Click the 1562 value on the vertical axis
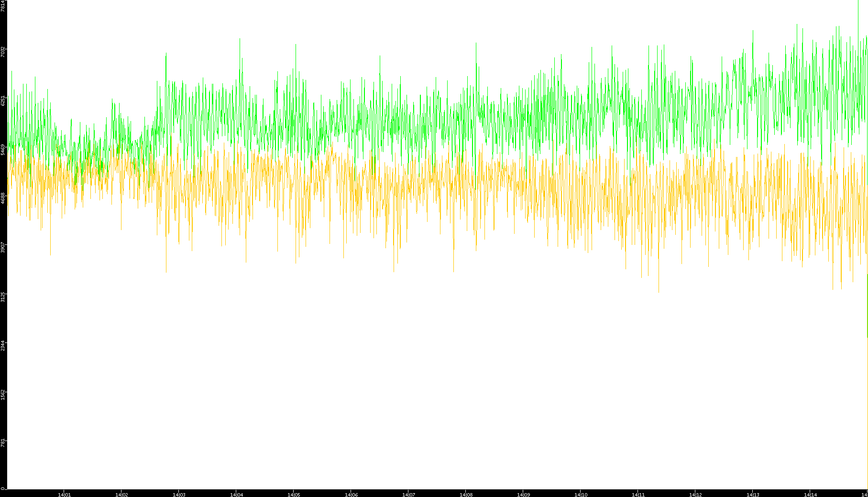Image resolution: width=868 pixels, height=497 pixels. click(3, 394)
